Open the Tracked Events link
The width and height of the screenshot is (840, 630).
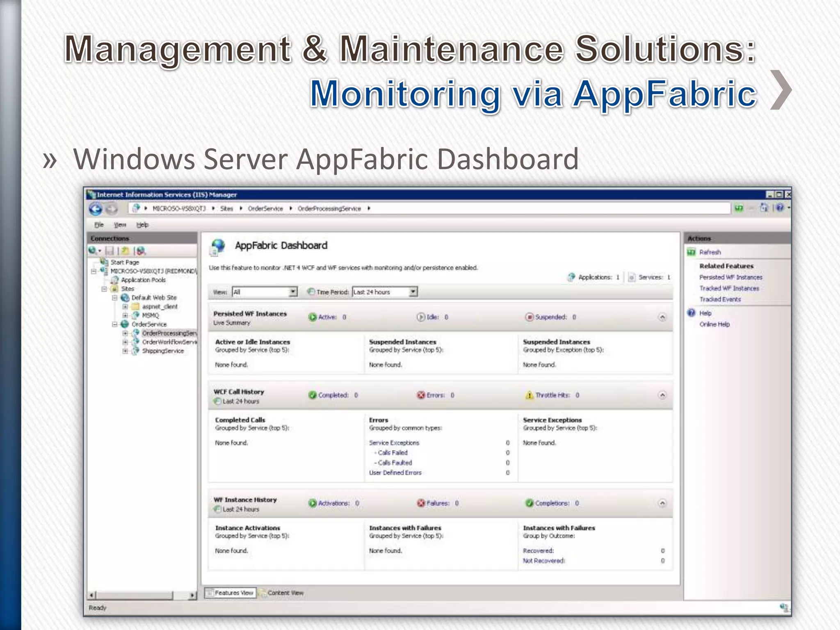[720, 299]
